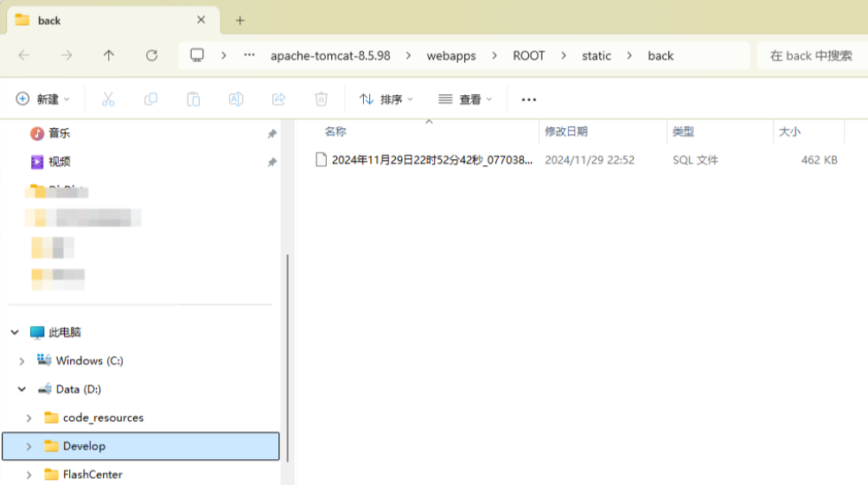Open the 新建 dropdown
This screenshot has width=868, height=485.
(43, 99)
